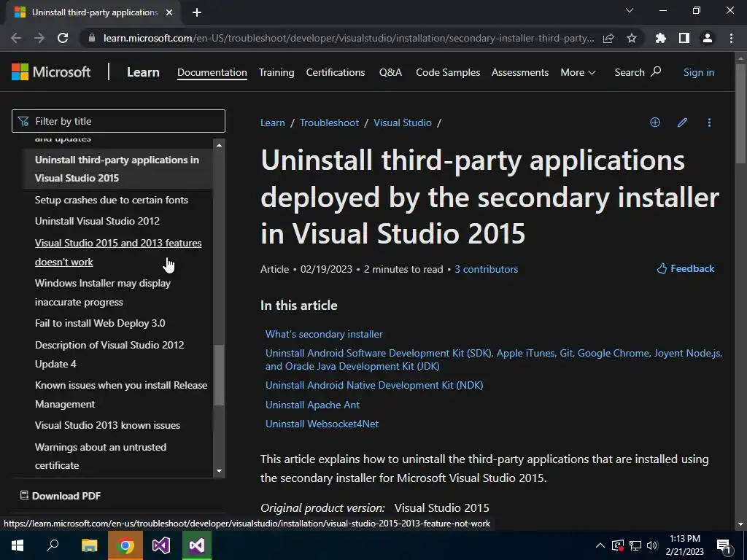Jump to Uninstall Apache Ant section
747x560 pixels.
pyautogui.click(x=312, y=405)
